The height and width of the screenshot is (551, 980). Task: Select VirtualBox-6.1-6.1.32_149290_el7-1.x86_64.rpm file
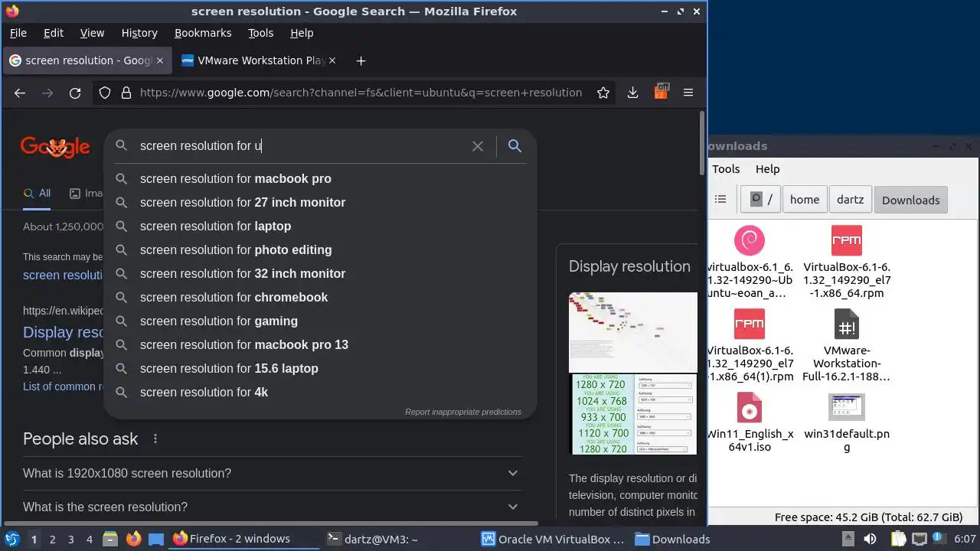click(x=847, y=260)
